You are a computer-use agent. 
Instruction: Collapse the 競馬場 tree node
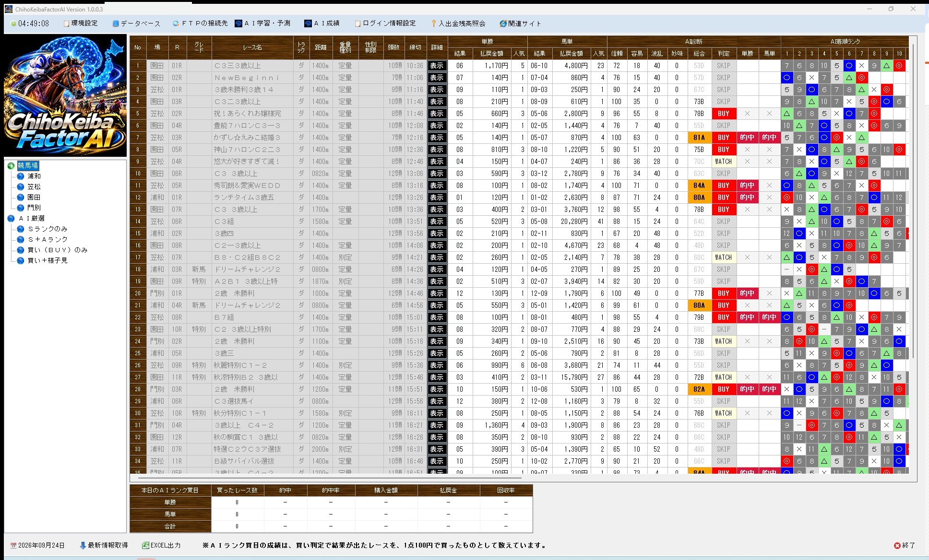(11, 166)
